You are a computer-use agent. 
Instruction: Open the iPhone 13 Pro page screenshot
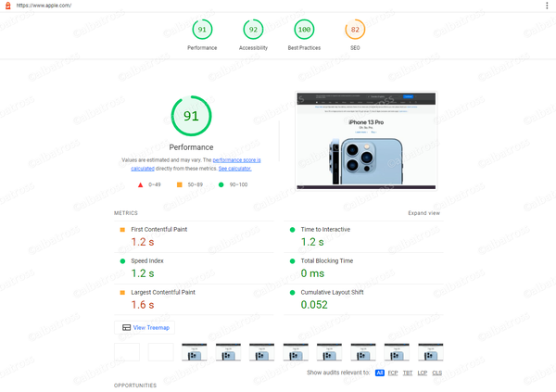(x=366, y=141)
